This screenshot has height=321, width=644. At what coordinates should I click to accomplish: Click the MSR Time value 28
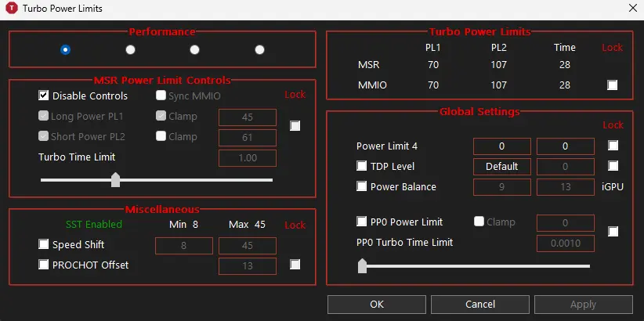(x=565, y=65)
